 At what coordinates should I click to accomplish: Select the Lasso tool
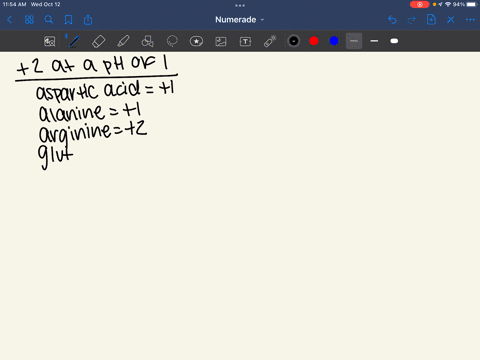pyautogui.click(x=172, y=41)
